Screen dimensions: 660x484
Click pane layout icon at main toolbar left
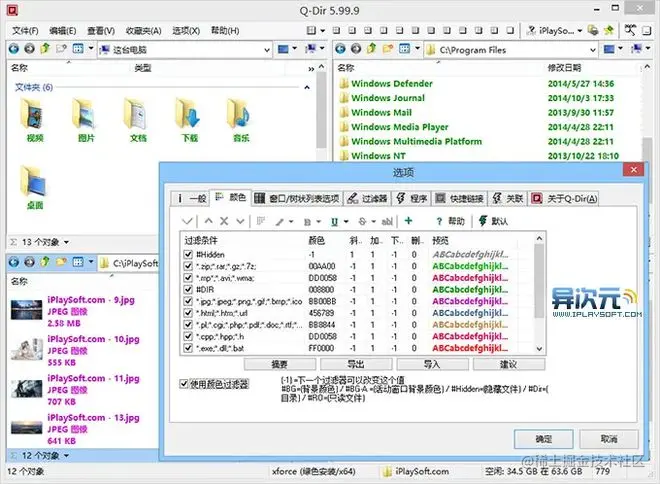(311, 30)
